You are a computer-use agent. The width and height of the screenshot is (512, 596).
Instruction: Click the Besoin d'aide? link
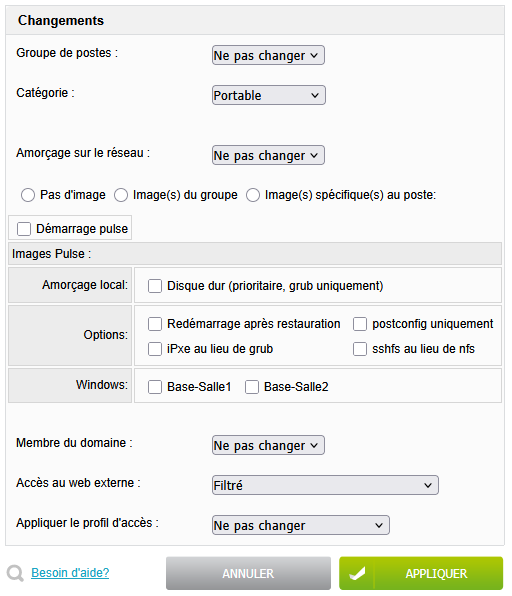tap(70, 573)
